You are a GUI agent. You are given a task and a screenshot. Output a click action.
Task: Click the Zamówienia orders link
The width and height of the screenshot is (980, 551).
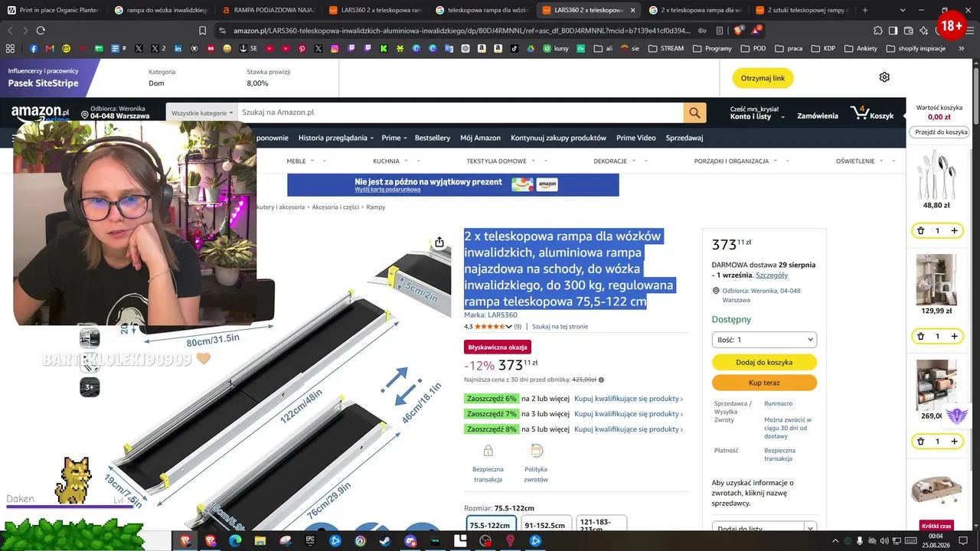818,116
